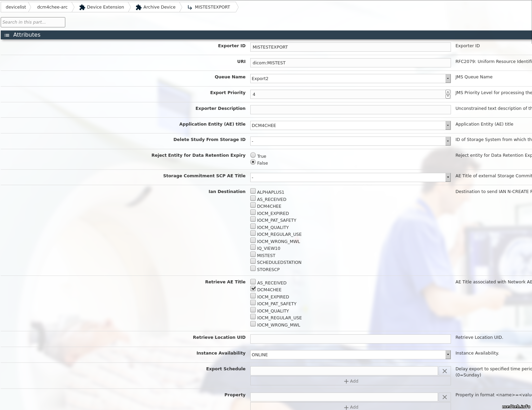Remove the Export Schedule entry with X
The image size is (532, 410).
[x=444, y=371]
